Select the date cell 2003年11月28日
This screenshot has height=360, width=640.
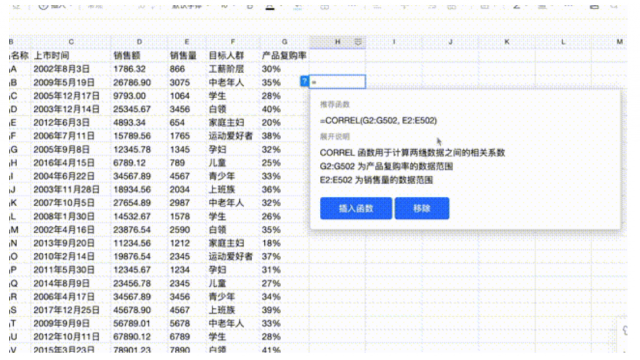click(71, 189)
